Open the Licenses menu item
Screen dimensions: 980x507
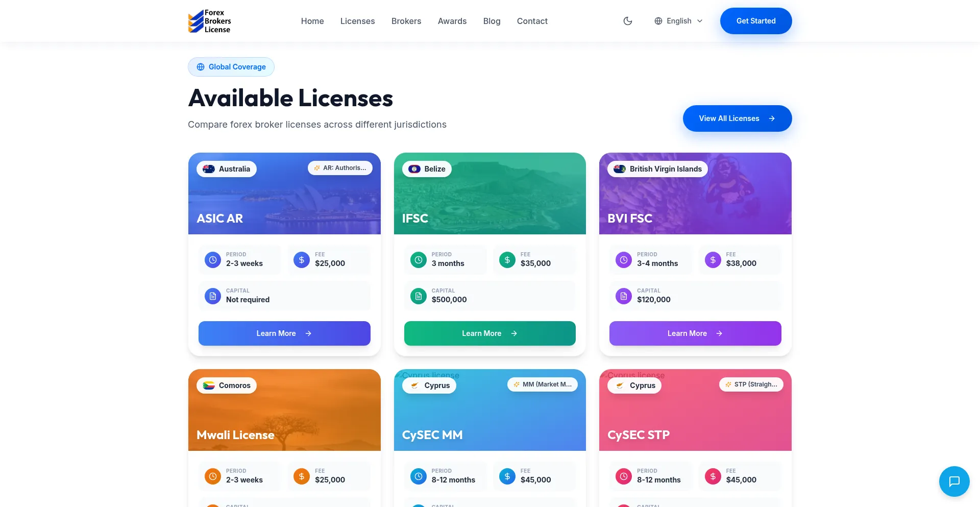click(357, 21)
